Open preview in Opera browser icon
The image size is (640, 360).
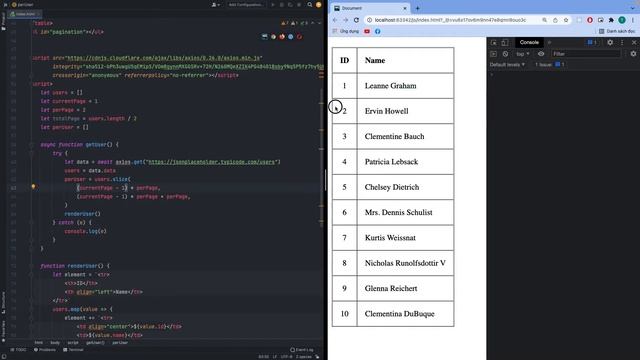[x=299, y=37]
